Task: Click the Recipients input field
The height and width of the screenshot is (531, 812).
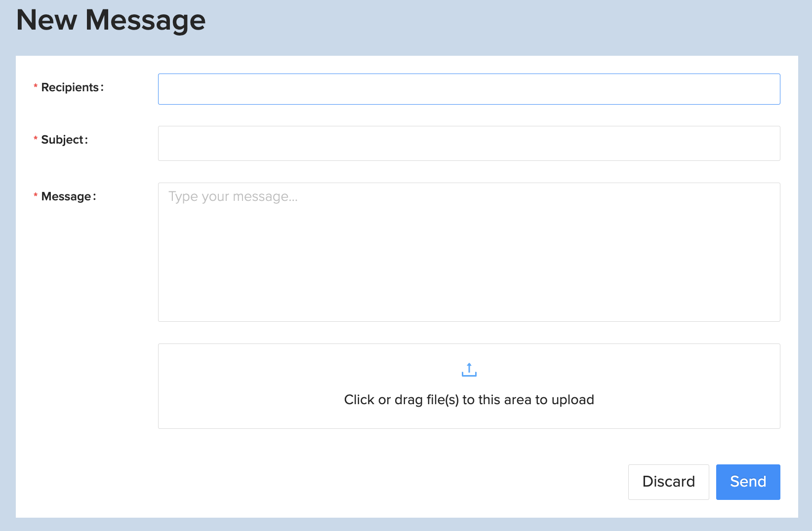Action: 469,89
